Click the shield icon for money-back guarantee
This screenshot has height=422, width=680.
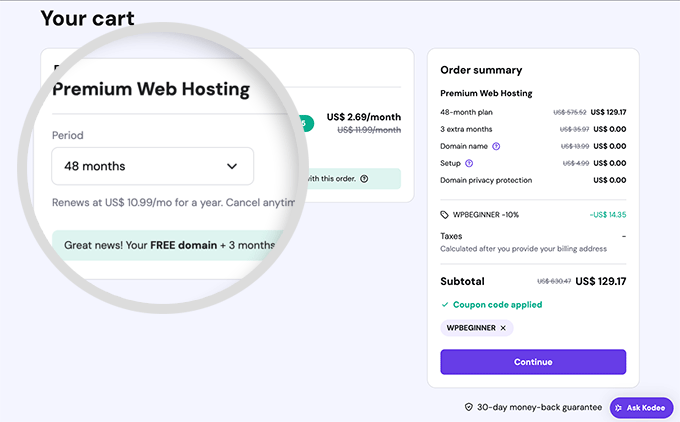coord(469,408)
